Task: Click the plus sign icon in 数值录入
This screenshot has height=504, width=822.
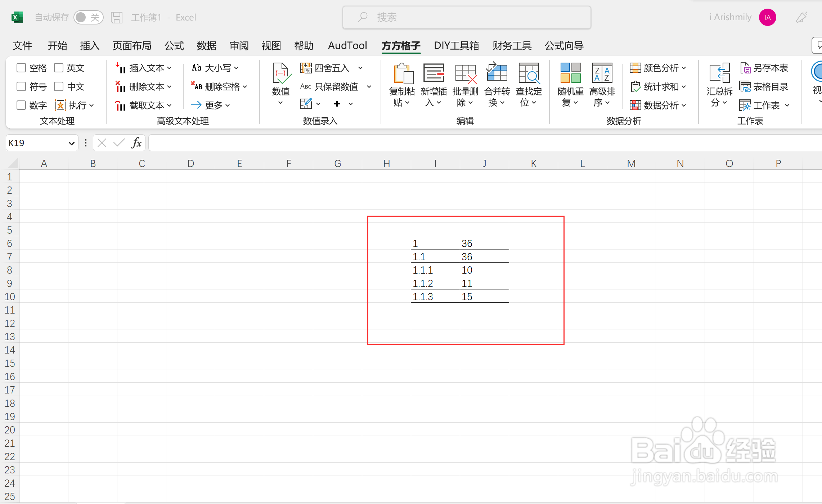Action: (337, 104)
